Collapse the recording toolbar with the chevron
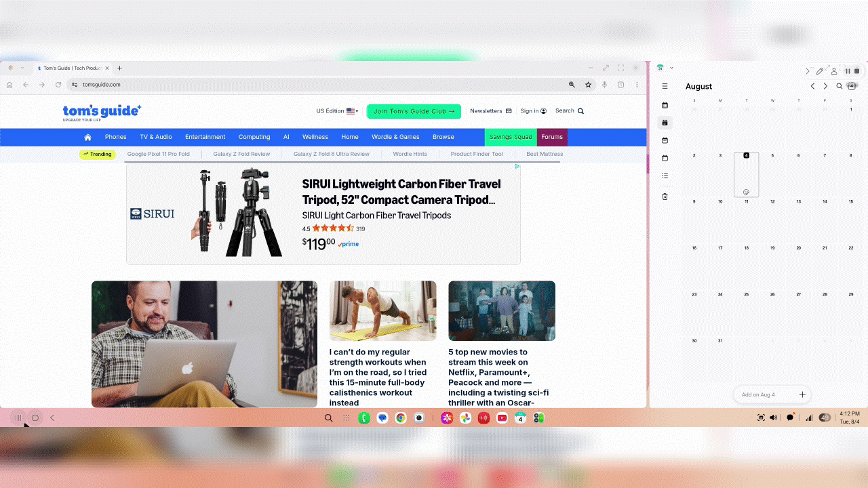Image resolution: width=868 pixels, height=488 pixels. click(808, 71)
